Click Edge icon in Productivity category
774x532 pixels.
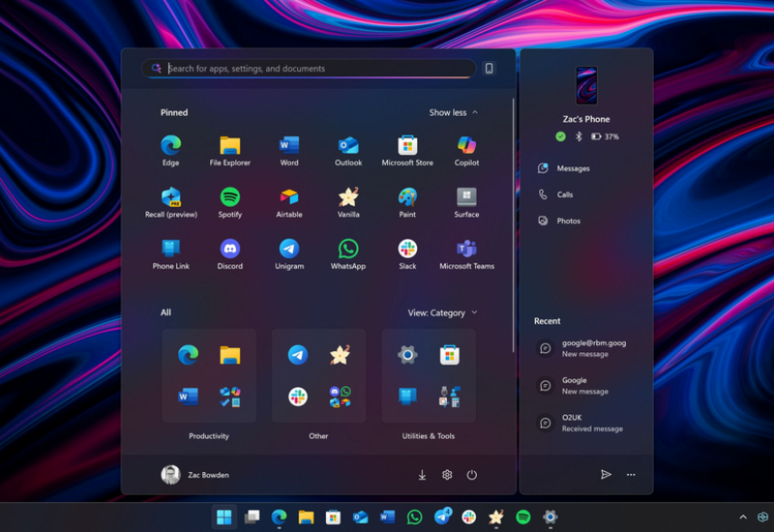(188, 355)
